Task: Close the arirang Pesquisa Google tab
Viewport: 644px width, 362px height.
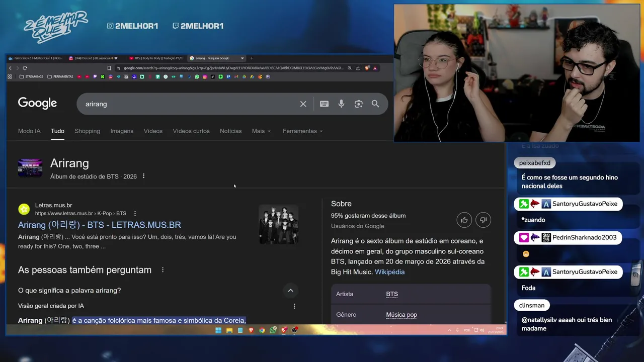Action: coord(242,58)
